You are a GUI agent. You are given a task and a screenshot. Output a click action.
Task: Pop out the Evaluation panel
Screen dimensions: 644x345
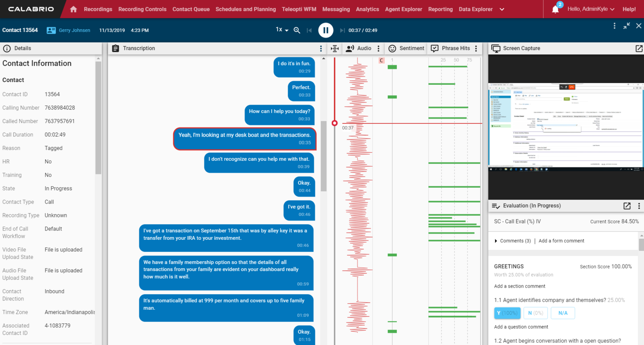(x=627, y=206)
